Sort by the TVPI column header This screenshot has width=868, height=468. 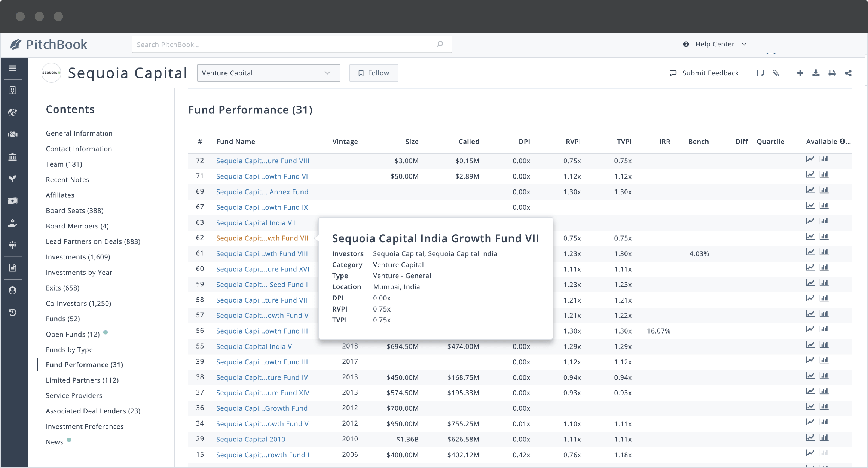(624, 142)
